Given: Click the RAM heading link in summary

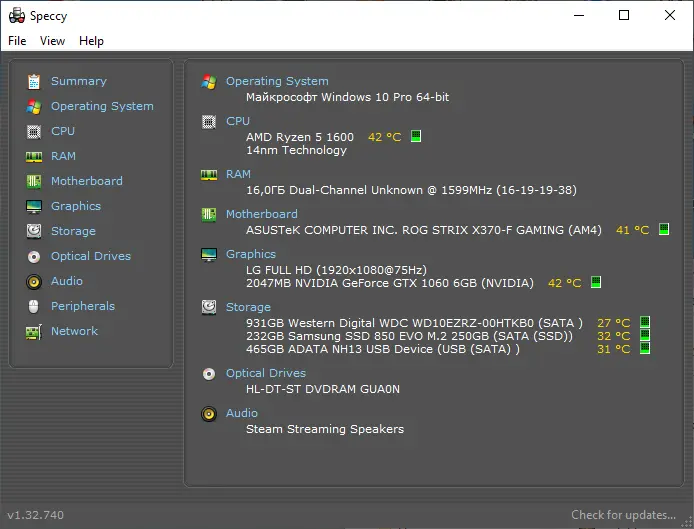Looking at the screenshot, I should pyautogui.click(x=238, y=174).
